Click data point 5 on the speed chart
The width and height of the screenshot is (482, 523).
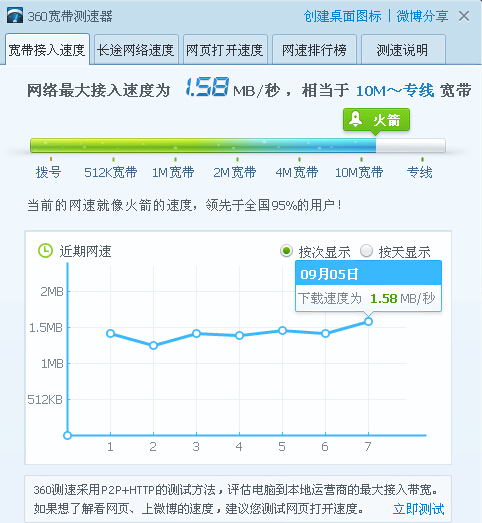pos(282,331)
